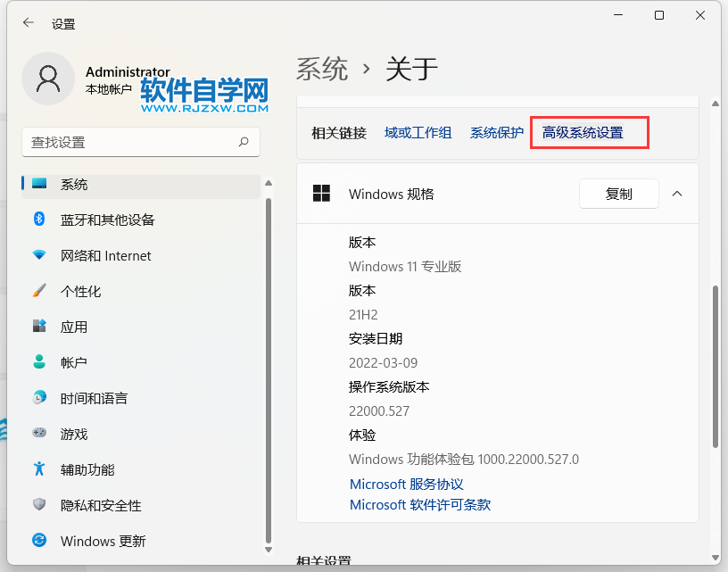
Task: Click the 21H2 version value
Action: point(363,315)
